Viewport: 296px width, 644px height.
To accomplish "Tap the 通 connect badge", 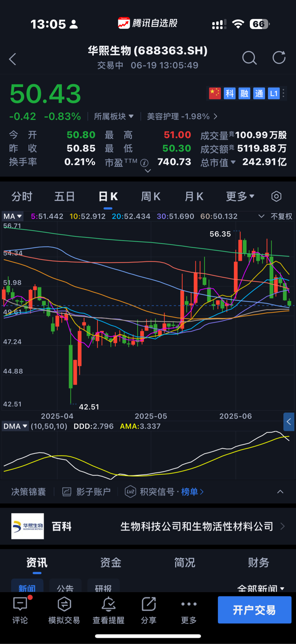I will point(259,93).
